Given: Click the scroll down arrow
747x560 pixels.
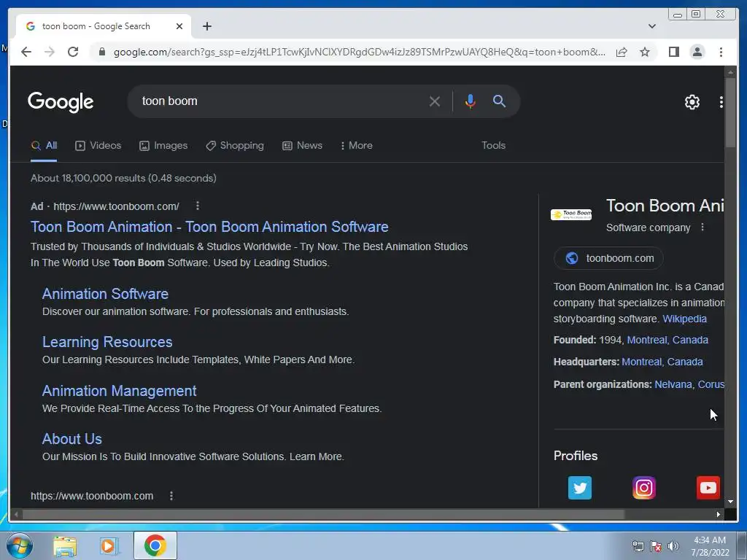Looking at the screenshot, I should [730, 502].
